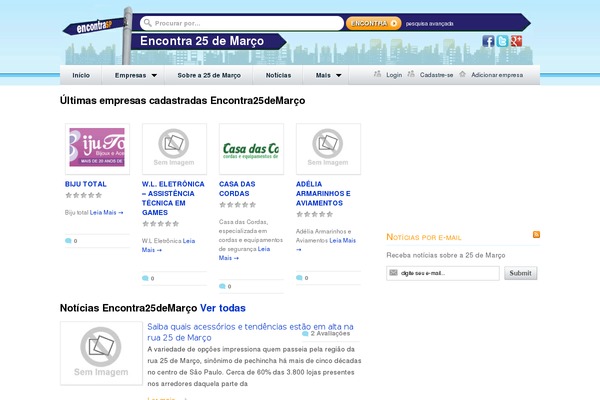Open the Facebook social icon
The width and height of the screenshot is (600, 400).
[x=488, y=41]
